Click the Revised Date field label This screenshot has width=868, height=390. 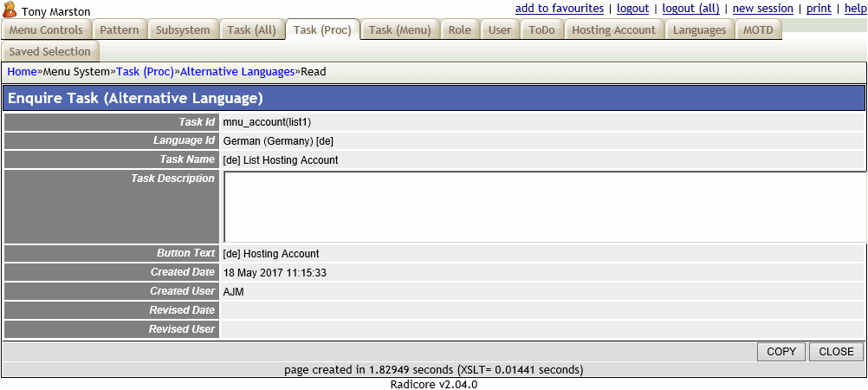[182, 310]
